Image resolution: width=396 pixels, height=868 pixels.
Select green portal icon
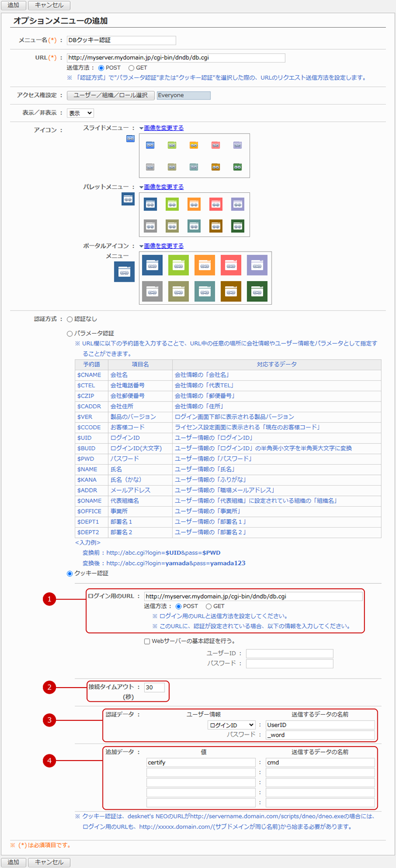click(179, 265)
